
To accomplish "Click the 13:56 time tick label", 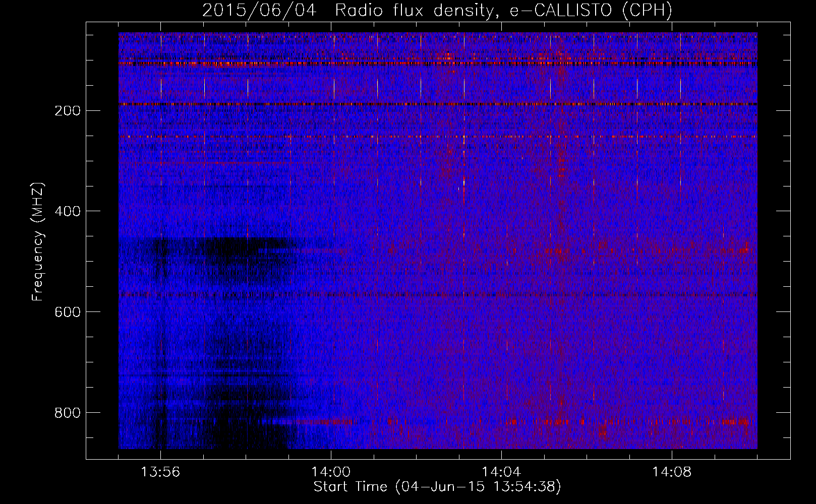I will coord(160,472).
